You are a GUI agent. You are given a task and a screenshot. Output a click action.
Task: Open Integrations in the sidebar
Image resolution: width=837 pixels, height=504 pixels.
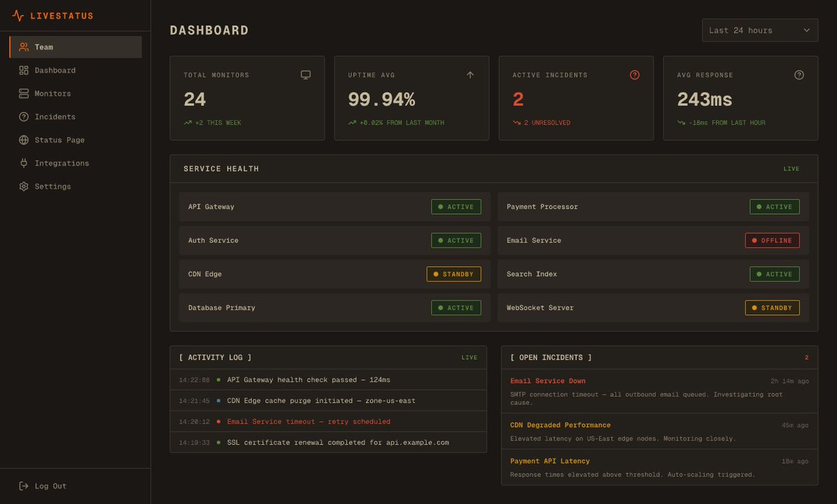click(75, 163)
